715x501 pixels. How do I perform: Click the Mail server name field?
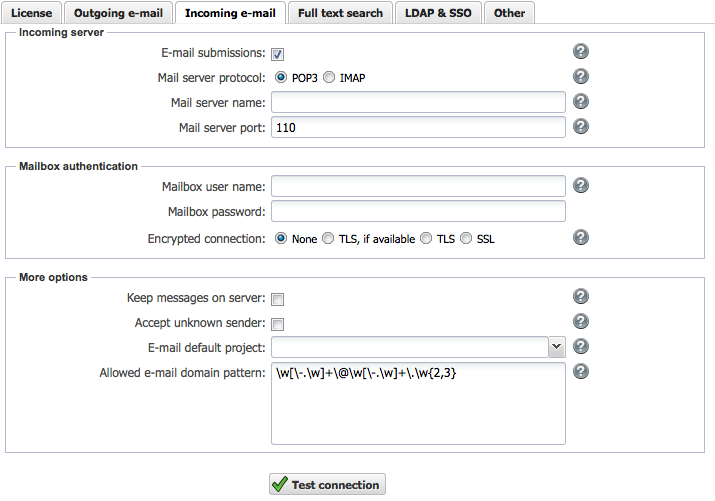click(x=418, y=102)
